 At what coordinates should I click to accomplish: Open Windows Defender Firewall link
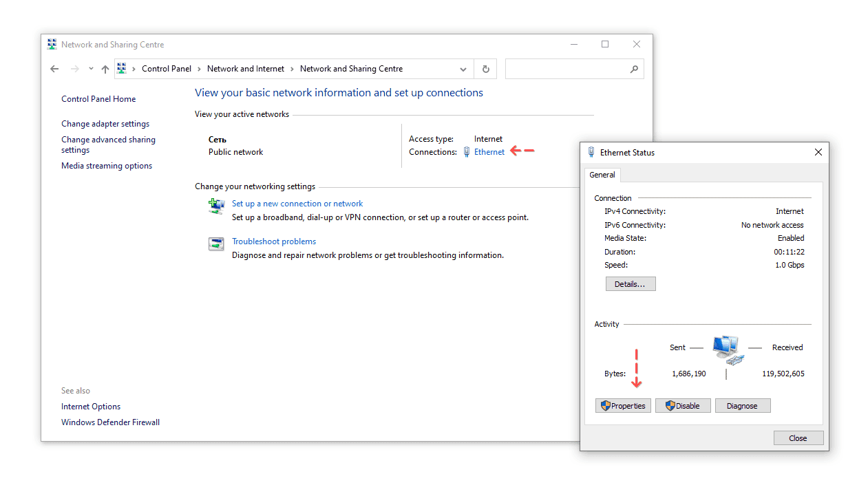[x=110, y=422]
